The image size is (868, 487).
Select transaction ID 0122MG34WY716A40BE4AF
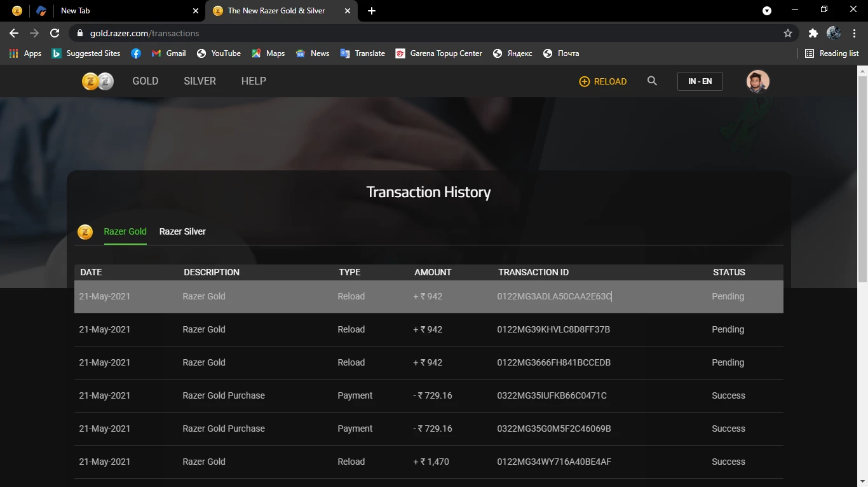pyautogui.click(x=554, y=462)
